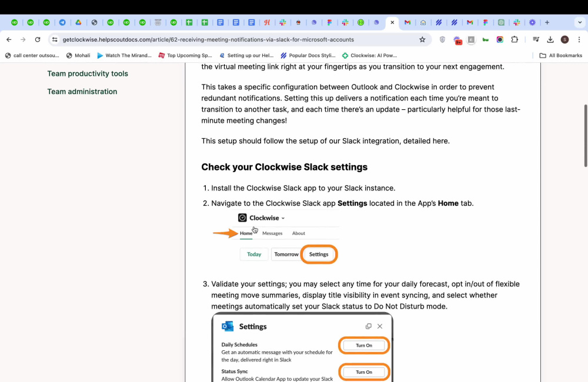Open the Downloads icon in the toolbar
The height and width of the screenshot is (382, 588).
(549, 41)
